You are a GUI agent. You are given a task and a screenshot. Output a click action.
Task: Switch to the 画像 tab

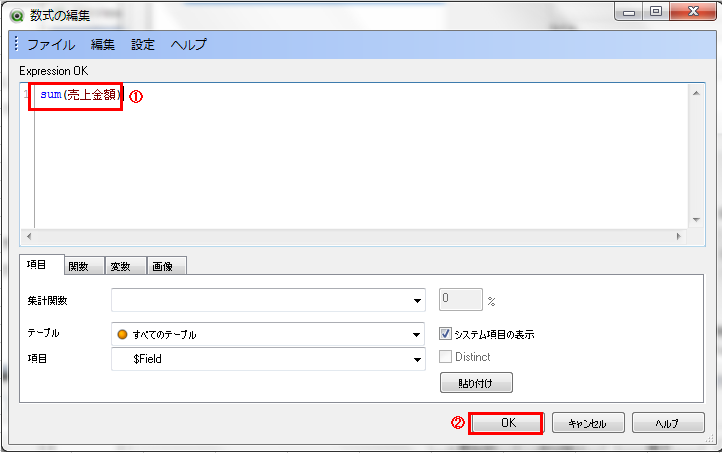(167, 266)
